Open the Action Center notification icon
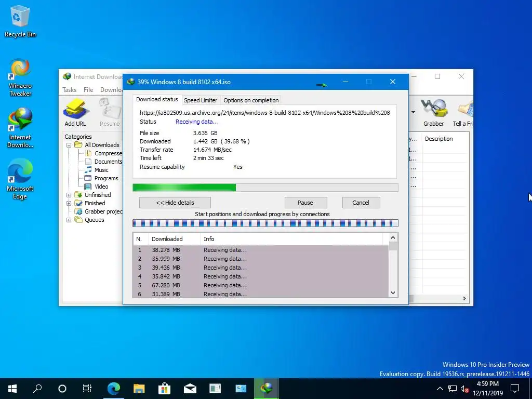Screen dimensions: 532x399 (515, 389)
